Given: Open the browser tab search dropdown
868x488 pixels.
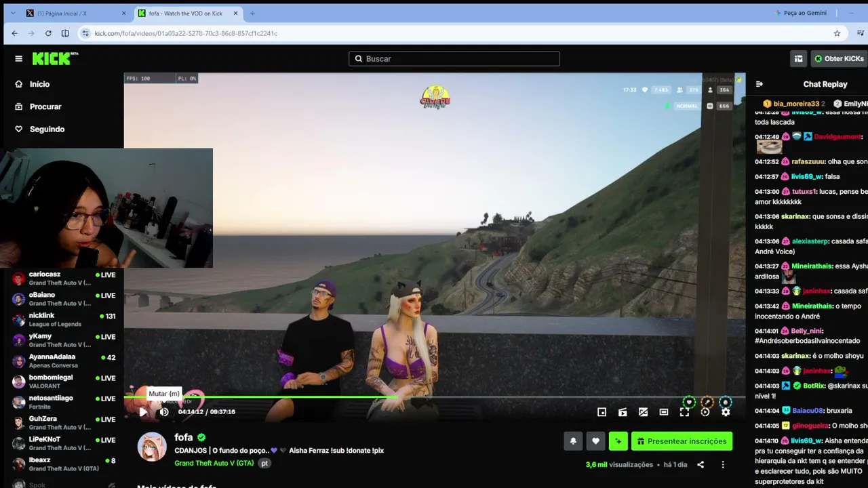Looking at the screenshot, I should coord(13,13).
